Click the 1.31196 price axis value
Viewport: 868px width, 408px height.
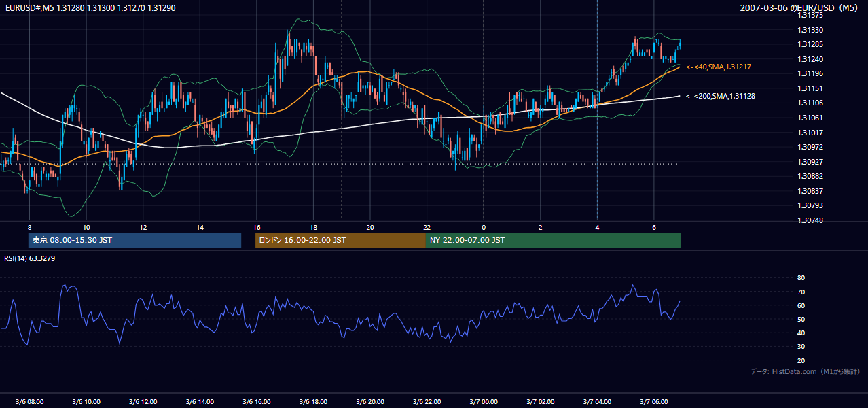(x=811, y=73)
